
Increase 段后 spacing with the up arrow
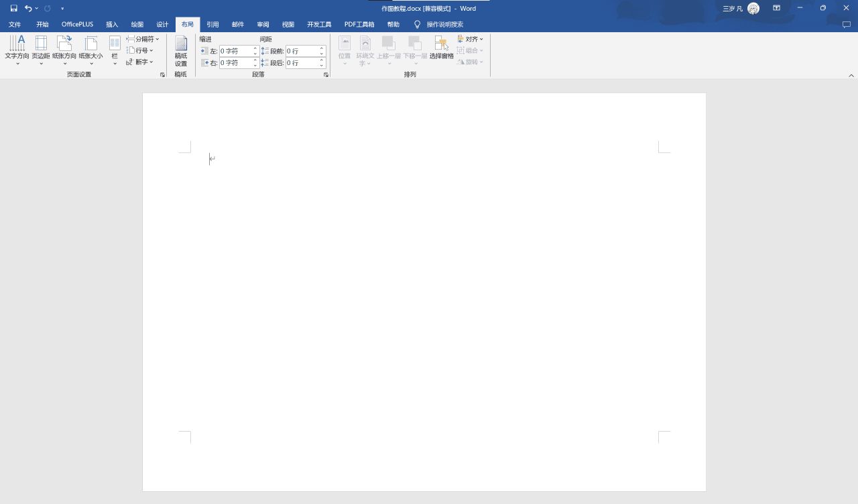pyautogui.click(x=322, y=60)
